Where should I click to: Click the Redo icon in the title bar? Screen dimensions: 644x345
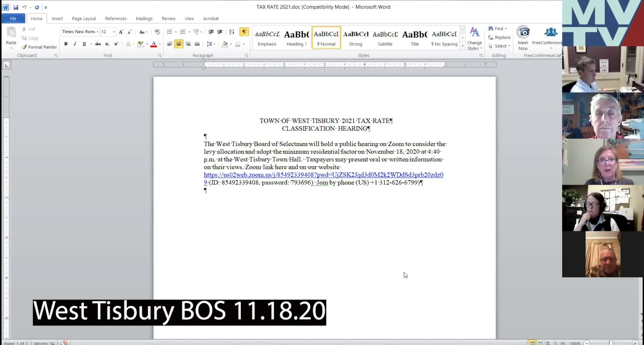click(37, 7)
